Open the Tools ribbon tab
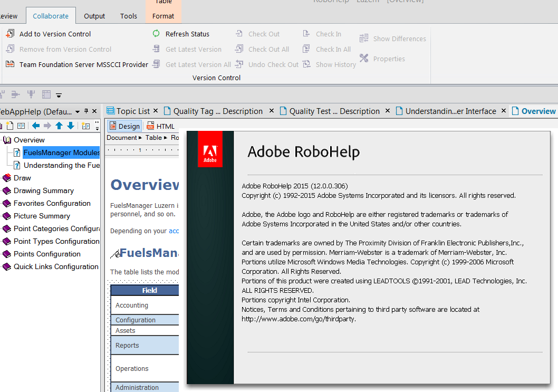 click(x=129, y=16)
